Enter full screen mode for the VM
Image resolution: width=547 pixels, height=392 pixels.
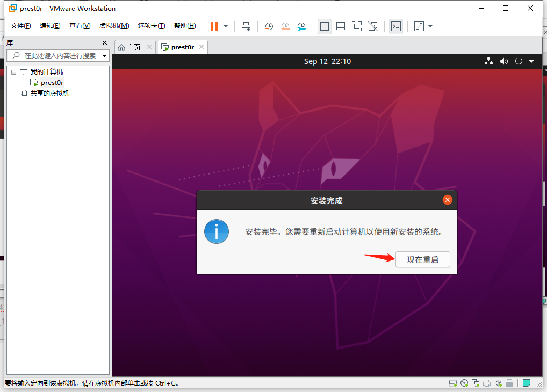356,26
